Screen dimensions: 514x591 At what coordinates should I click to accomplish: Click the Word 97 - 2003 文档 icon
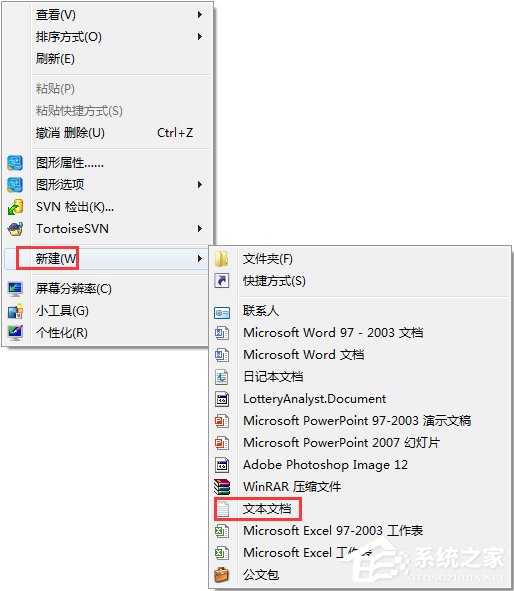click(222, 333)
